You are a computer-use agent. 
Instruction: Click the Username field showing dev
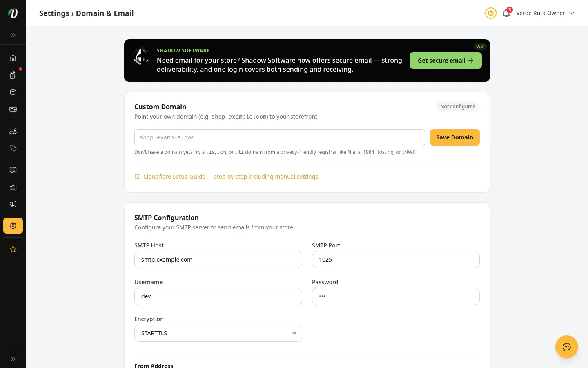(x=218, y=296)
